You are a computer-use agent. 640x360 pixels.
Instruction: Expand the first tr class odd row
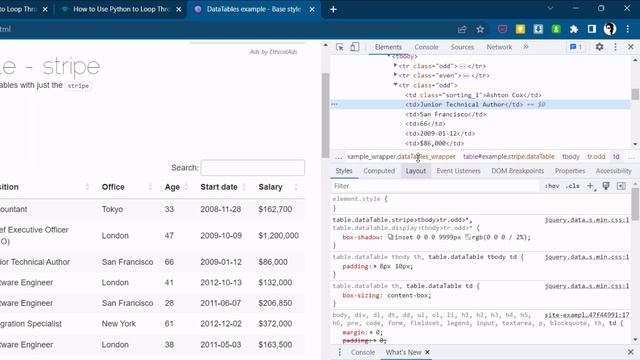click(395, 65)
